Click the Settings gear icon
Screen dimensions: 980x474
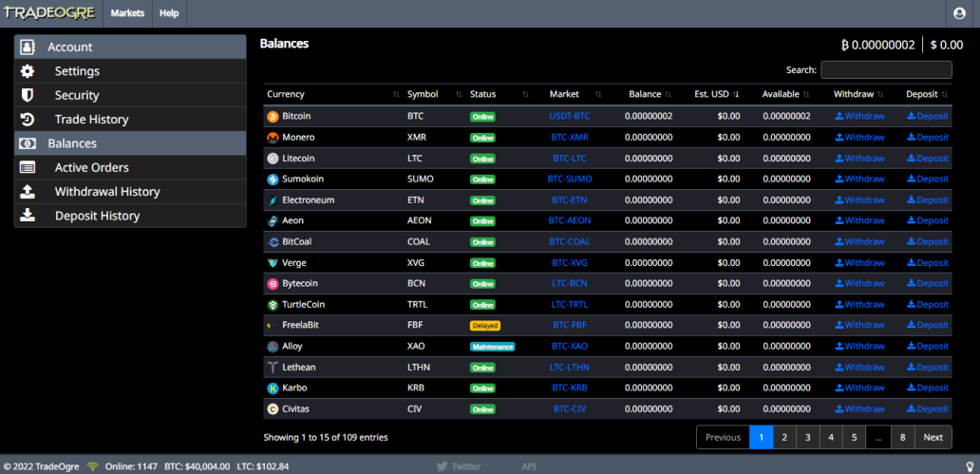(27, 71)
